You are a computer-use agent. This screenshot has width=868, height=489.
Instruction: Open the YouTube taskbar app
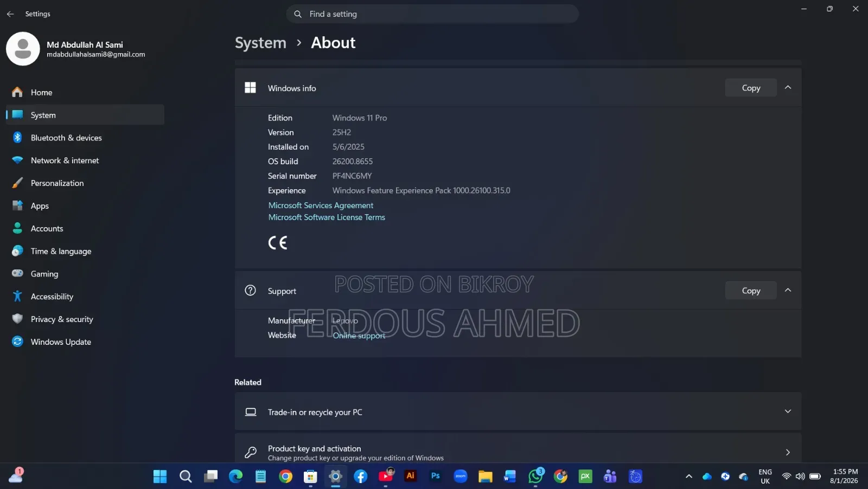point(386,477)
